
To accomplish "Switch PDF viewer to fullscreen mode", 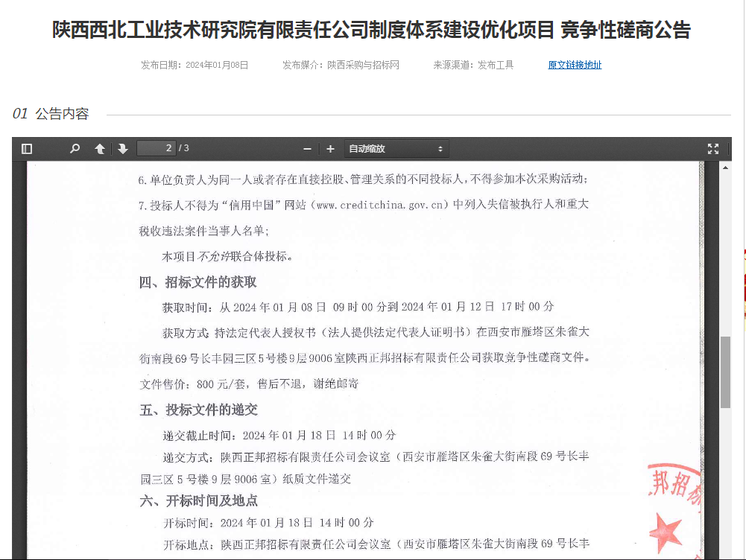I will [712, 149].
